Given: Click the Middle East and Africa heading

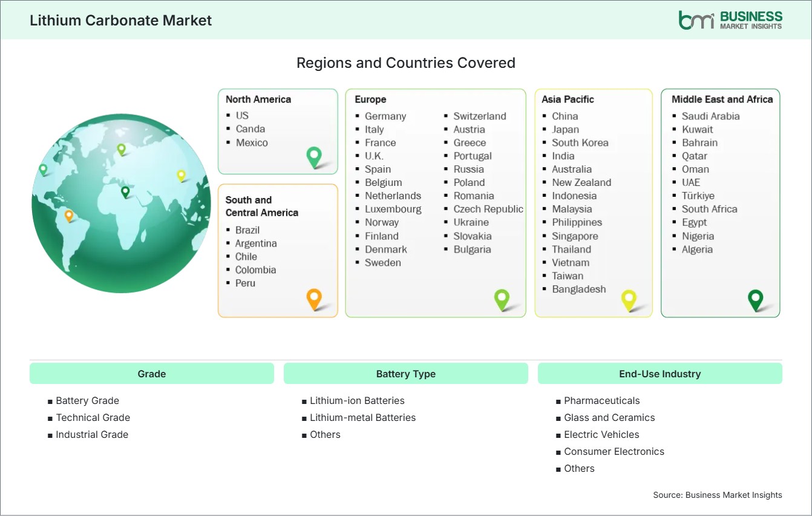Looking at the screenshot, I should (x=722, y=99).
